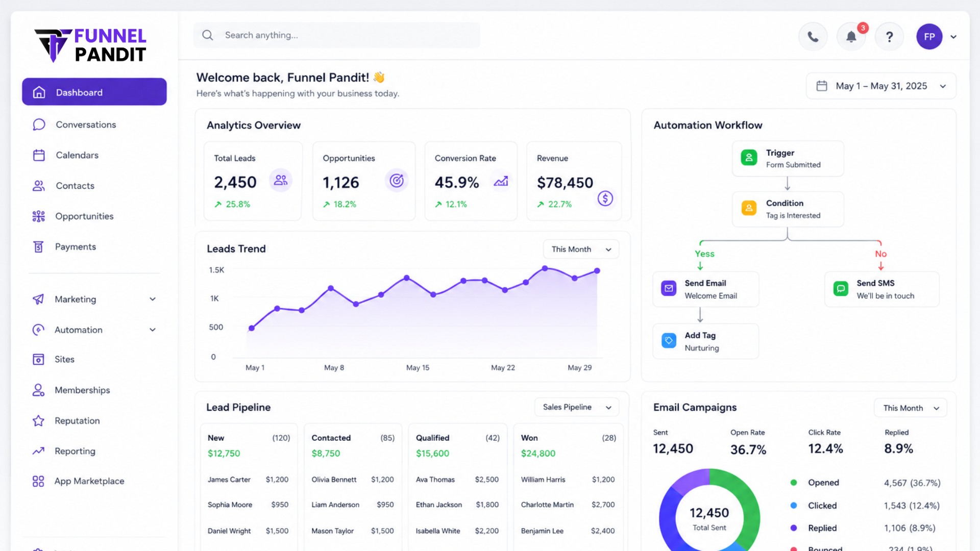Screen dimensions: 980x551
Task: Open notifications bell icon
Action: pyautogui.click(x=851, y=37)
